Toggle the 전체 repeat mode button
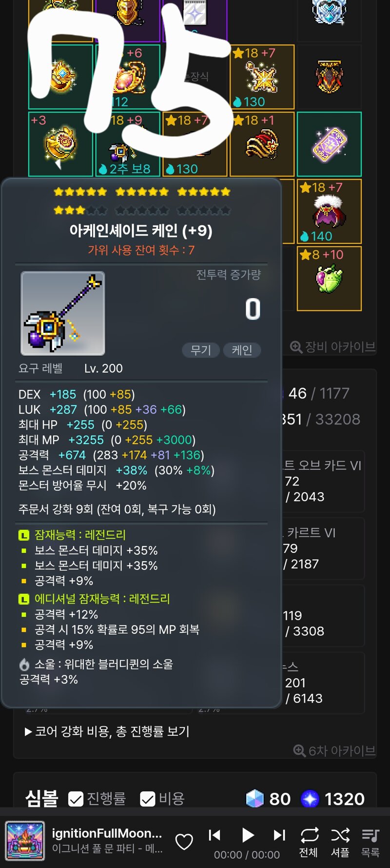This screenshot has height=868, width=390. [309, 843]
